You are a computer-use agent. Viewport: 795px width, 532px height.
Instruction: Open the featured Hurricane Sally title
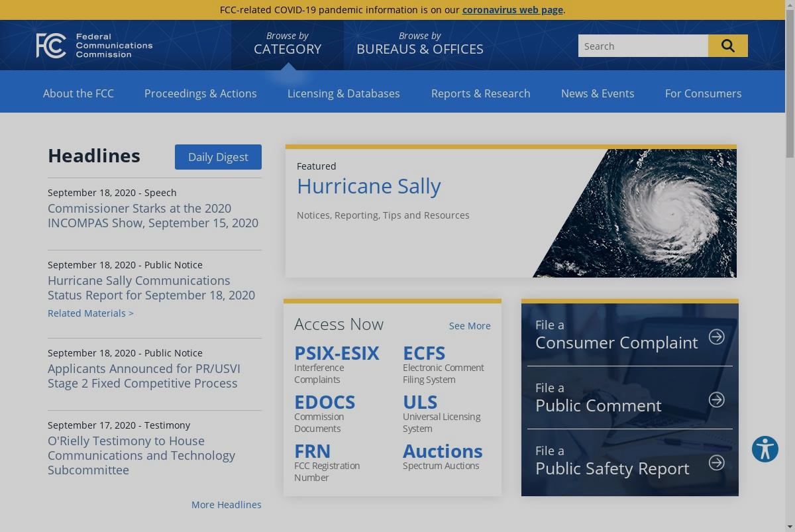369,186
